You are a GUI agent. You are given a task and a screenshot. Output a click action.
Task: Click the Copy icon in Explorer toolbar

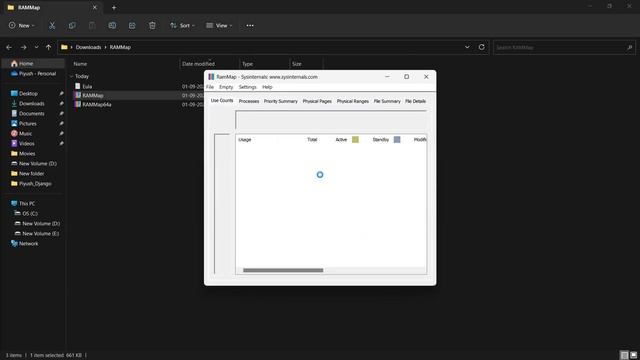72,26
